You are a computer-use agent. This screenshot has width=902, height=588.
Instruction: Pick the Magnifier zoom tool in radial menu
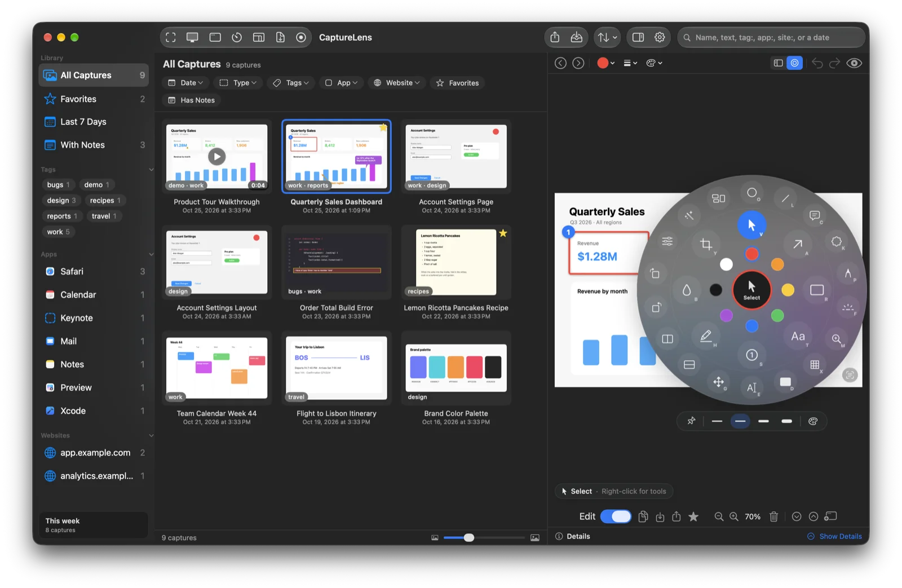[837, 338]
